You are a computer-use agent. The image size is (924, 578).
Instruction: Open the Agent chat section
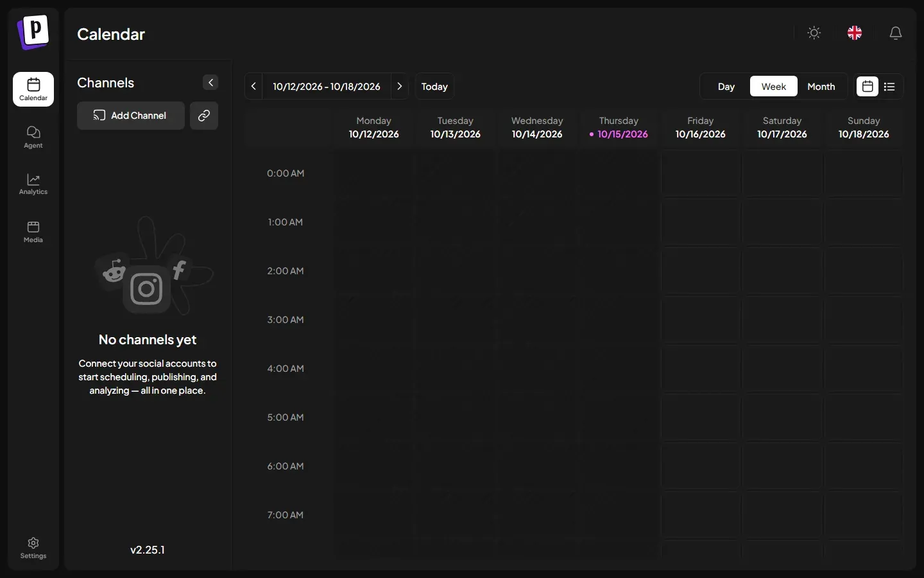33,137
